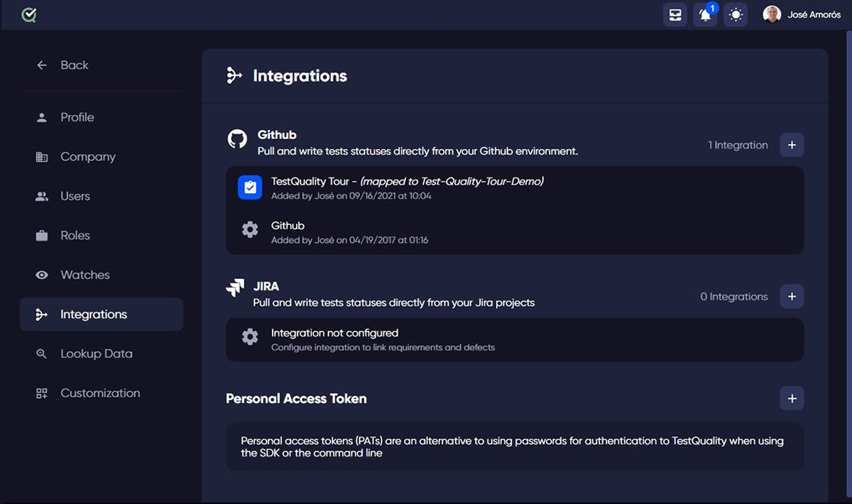Viewport: 852px width, 504px height.
Task: Click the Profile person icon
Action: click(x=42, y=117)
